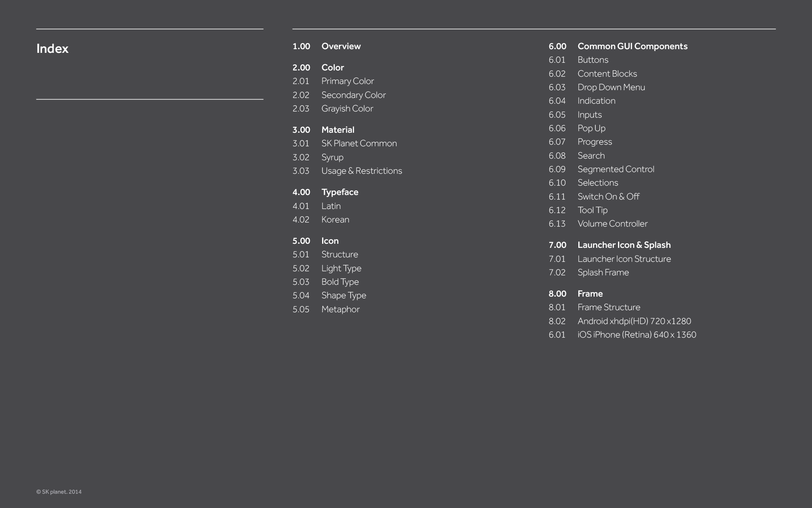Select Launcher Icon & Splash heading

624,245
